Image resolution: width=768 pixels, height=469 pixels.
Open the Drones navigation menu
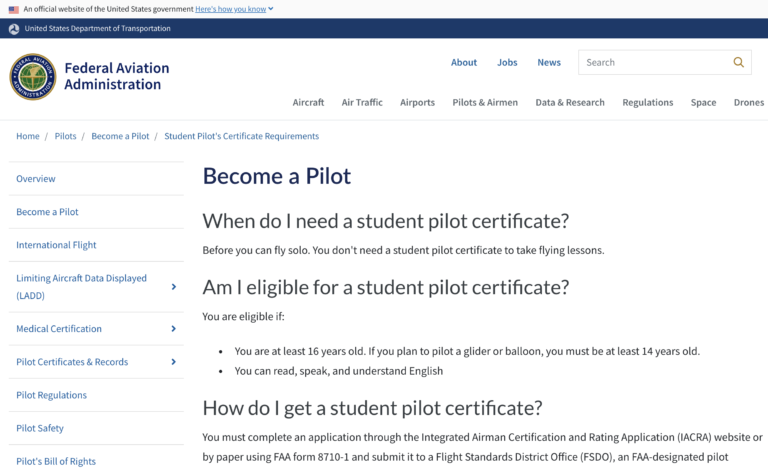pos(748,102)
